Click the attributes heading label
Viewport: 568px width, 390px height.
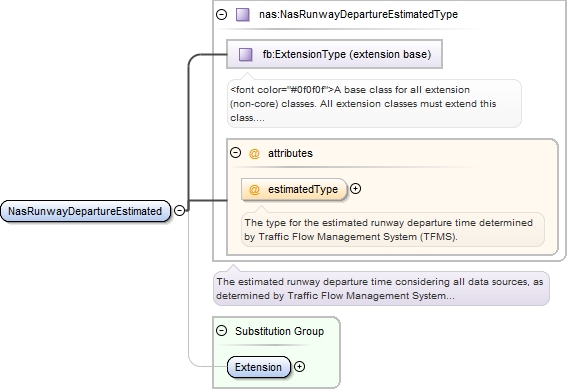click(290, 153)
